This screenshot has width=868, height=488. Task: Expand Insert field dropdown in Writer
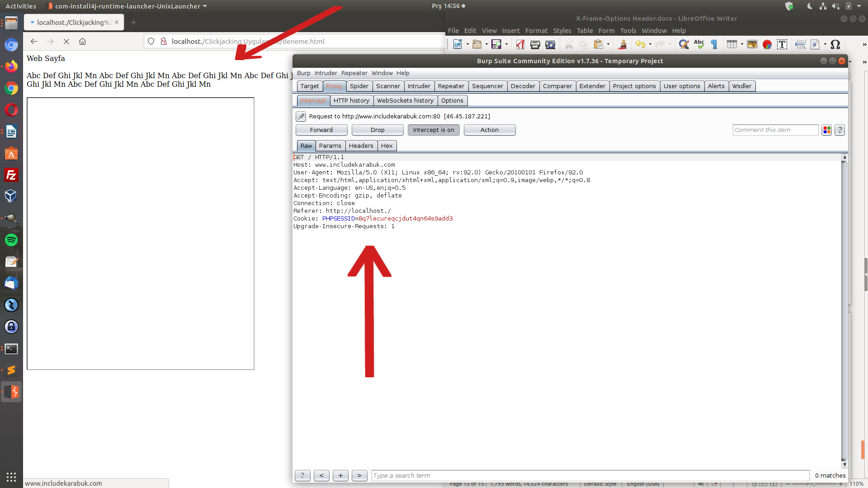tap(825, 44)
